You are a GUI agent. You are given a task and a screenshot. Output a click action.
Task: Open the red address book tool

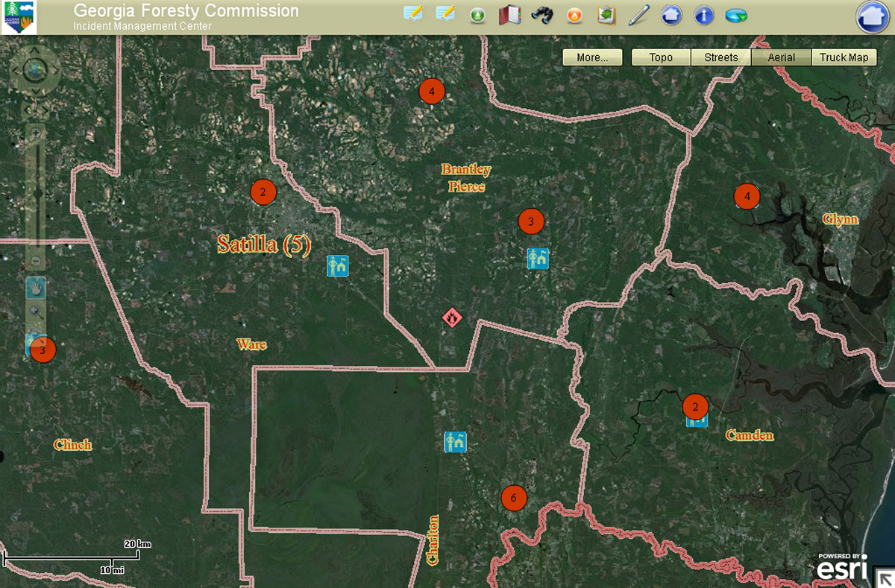pos(509,15)
